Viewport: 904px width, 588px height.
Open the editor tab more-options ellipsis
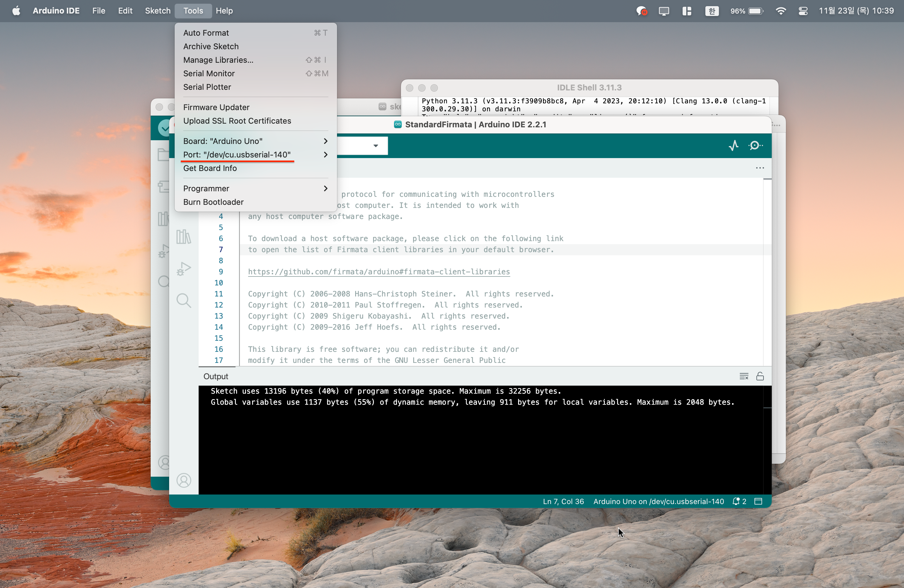pos(760,168)
